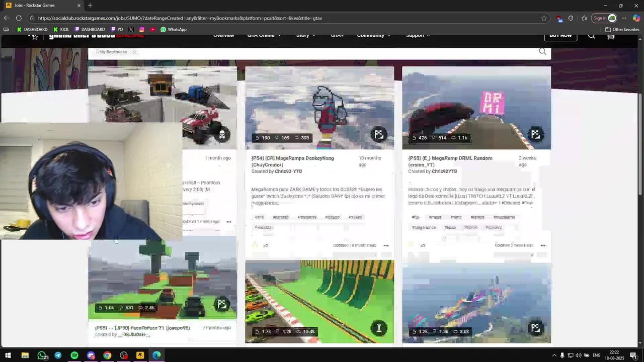Screen dimensions: 644x362
Task: Open the second DASHBOARD bookmark
Action: pyautogui.click(x=90, y=30)
